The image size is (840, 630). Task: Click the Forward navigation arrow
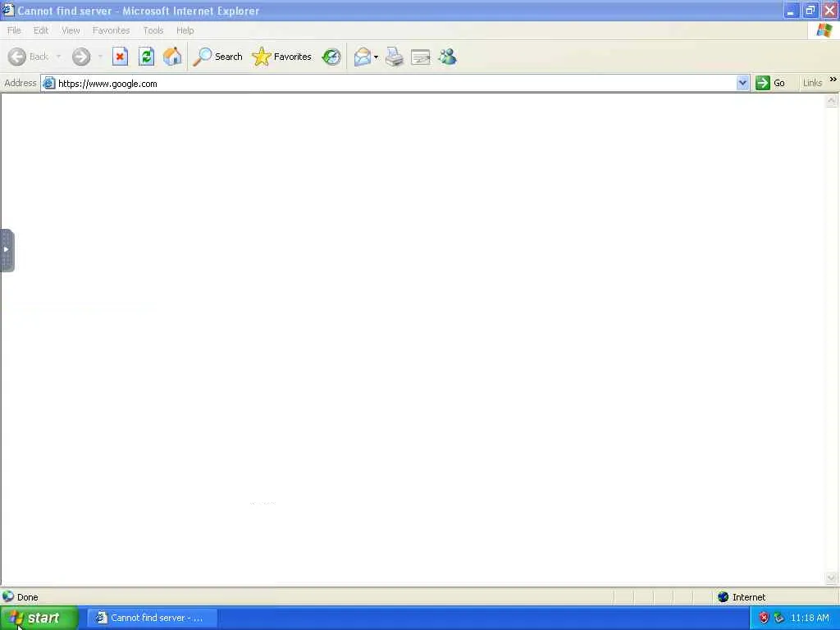click(x=81, y=57)
